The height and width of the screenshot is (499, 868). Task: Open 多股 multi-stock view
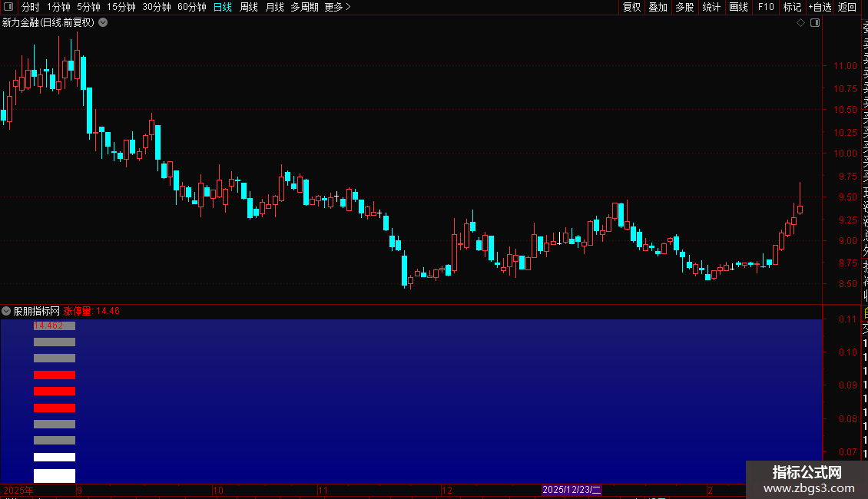(684, 7)
